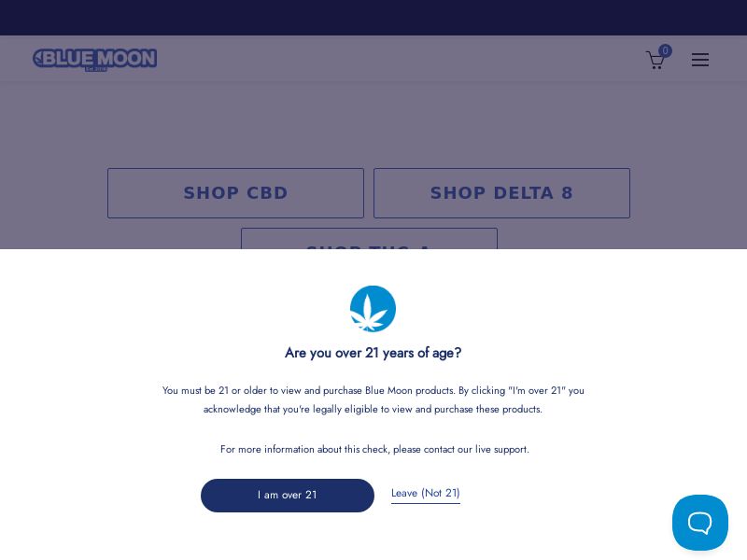Click the Blue Moon logo
Viewport: 747px width, 560px height.
tap(94, 59)
